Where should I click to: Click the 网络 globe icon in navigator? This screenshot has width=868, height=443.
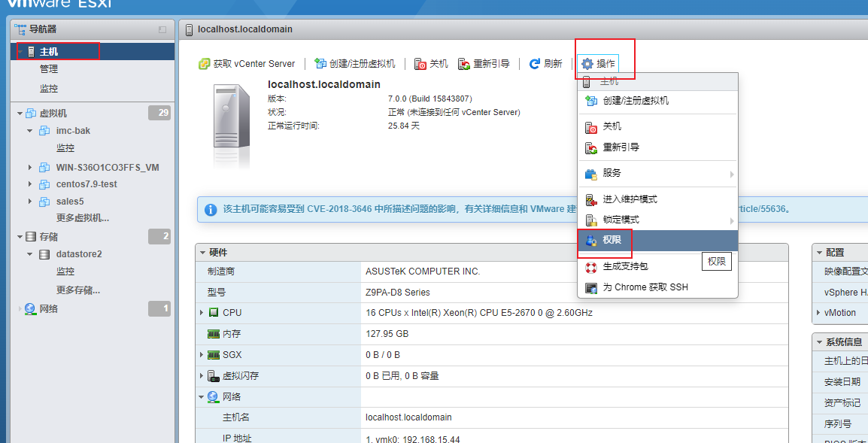(30, 308)
